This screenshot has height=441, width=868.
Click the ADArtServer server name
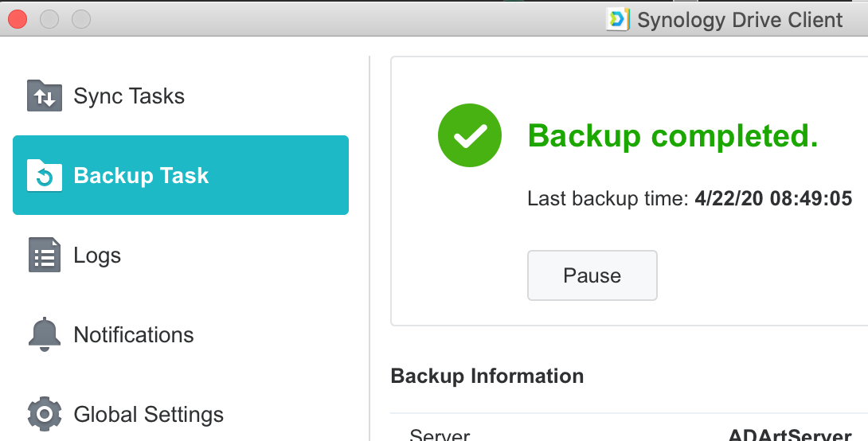[790, 435]
